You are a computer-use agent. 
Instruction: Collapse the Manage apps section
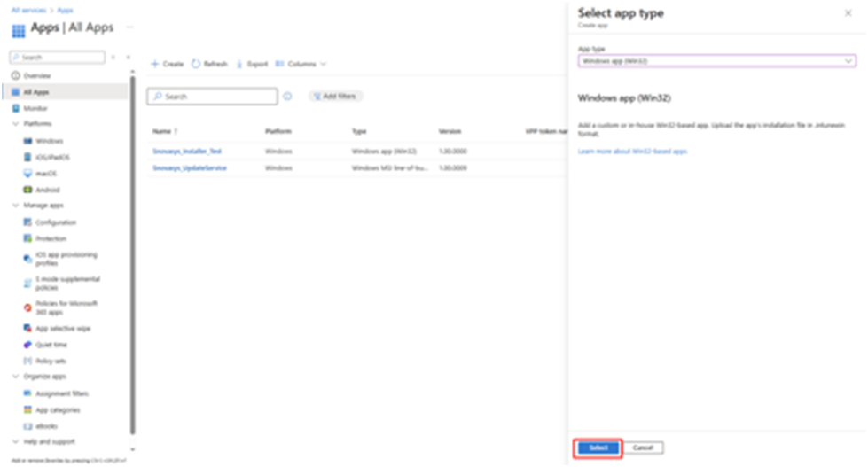pyautogui.click(x=15, y=206)
